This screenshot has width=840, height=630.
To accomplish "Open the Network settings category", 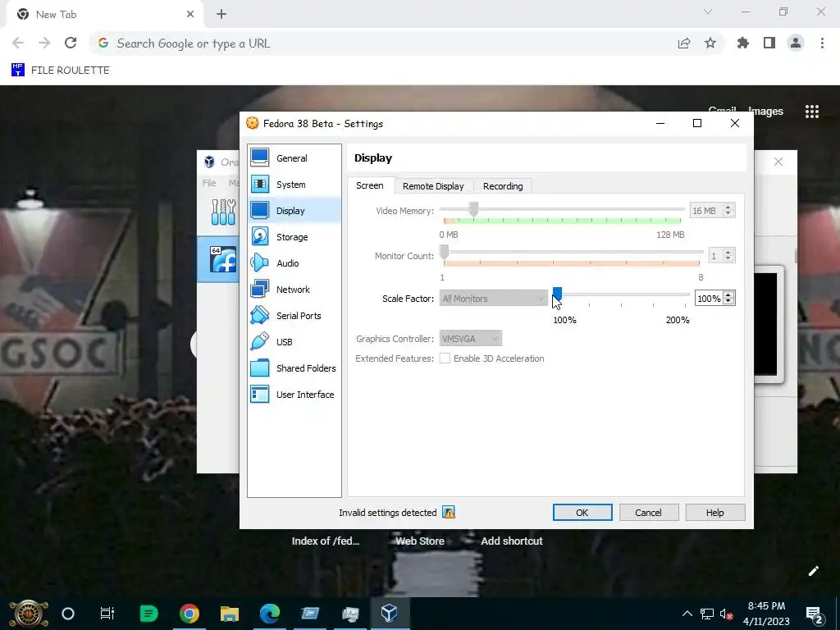I will click(294, 290).
